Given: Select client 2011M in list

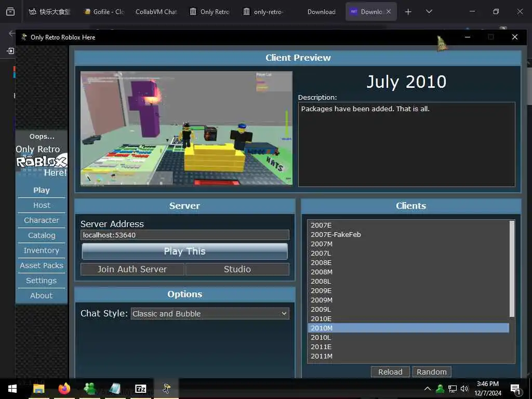Looking at the screenshot, I should pyautogui.click(x=408, y=356).
